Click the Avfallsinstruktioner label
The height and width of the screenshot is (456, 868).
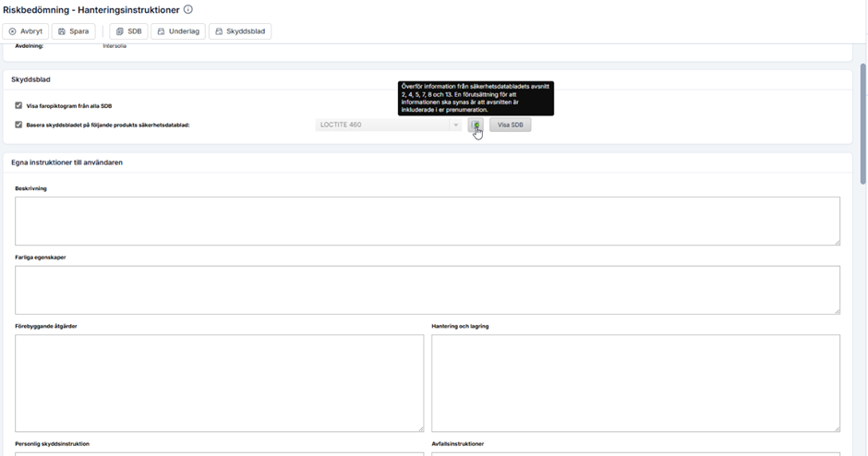click(x=458, y=444)
